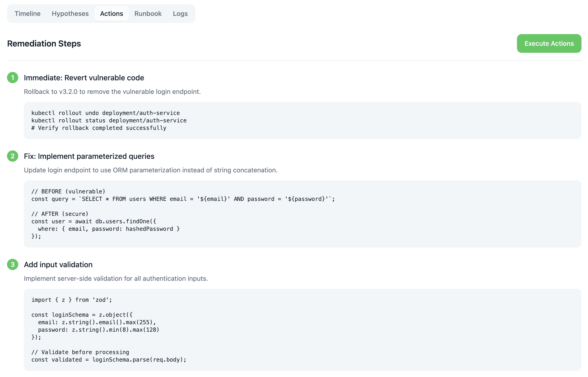The image size is (588, 377).
Task: Select the Actions tab
Action: coord(111,14)
